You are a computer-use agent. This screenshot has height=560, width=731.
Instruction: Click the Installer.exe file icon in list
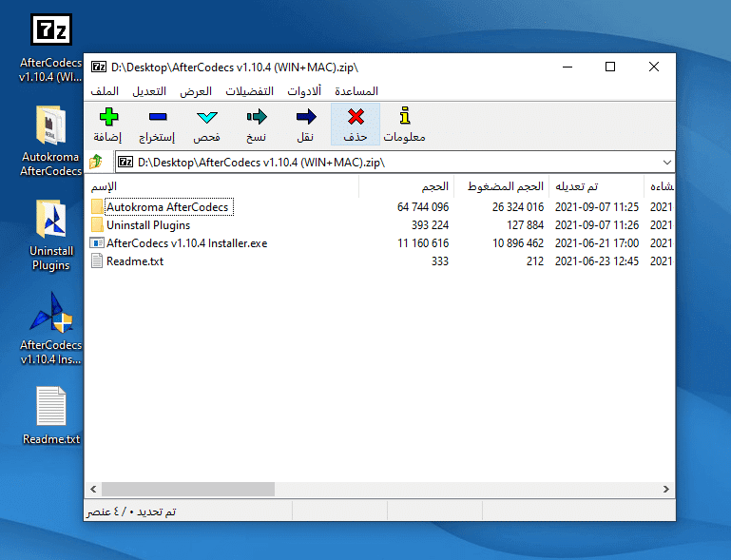tap(97, 243)
